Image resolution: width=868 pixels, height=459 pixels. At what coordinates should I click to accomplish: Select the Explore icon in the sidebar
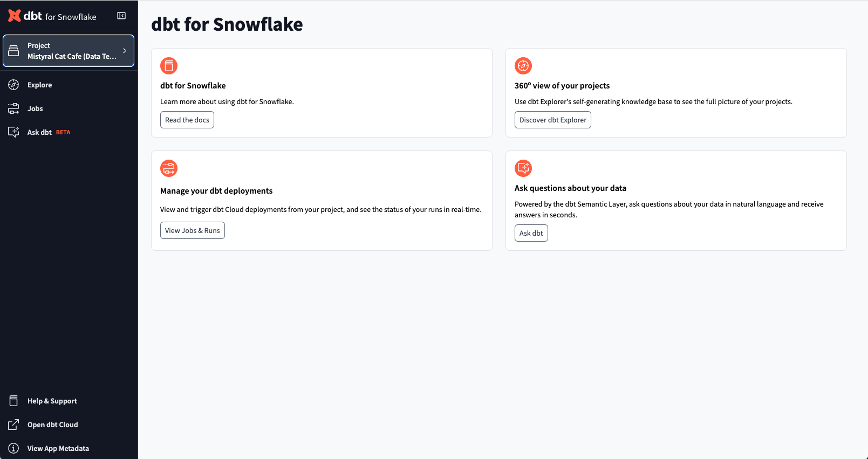(x=13, y=85)
